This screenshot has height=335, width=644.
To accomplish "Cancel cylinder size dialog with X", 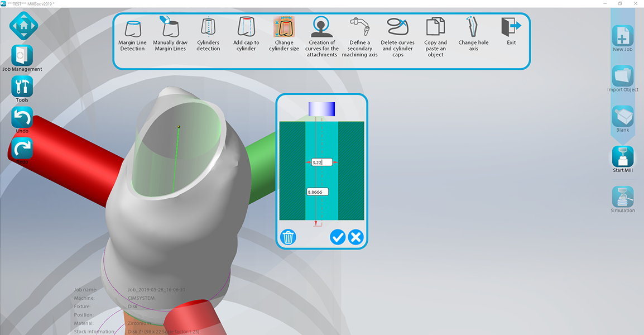I will (x=355, y=237).
